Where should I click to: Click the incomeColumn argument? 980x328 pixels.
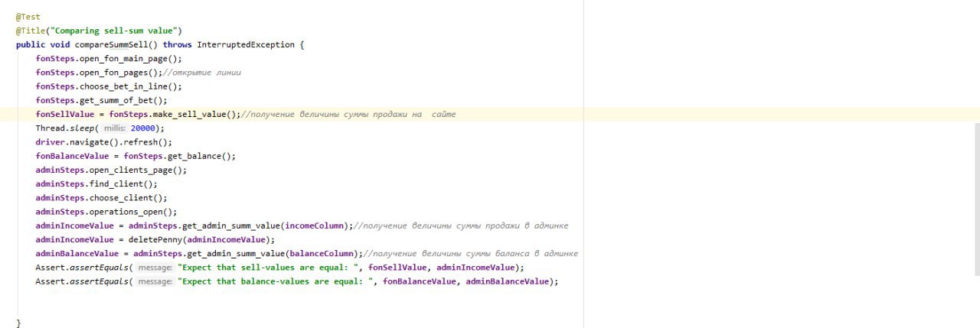[x=316, y=226]
